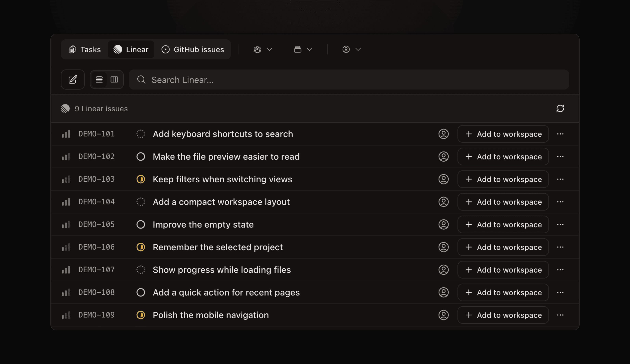
Task: Add DEMO-106 to workspace
Action: 503,247
